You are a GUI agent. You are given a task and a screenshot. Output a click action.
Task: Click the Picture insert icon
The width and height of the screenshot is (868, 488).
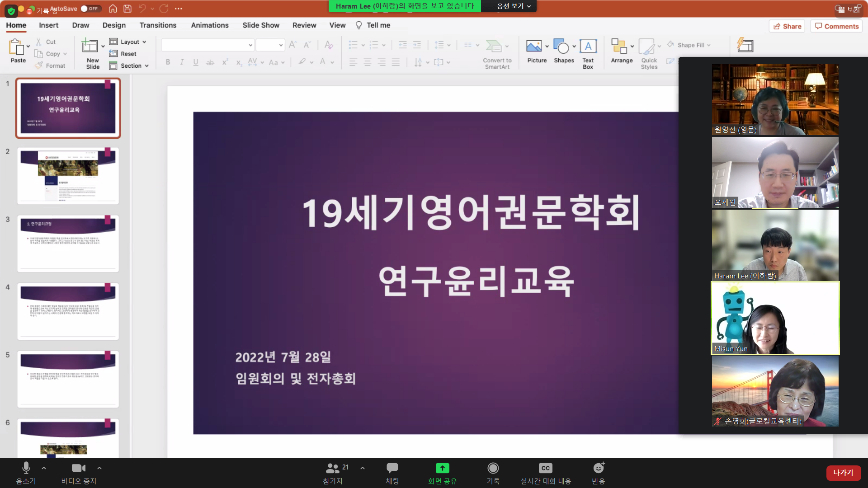534,46
